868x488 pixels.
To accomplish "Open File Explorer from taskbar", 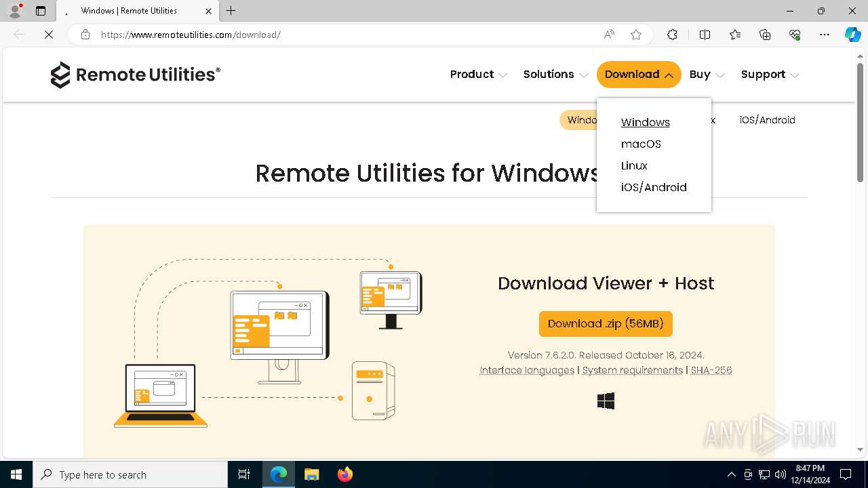I will (312, 474).
